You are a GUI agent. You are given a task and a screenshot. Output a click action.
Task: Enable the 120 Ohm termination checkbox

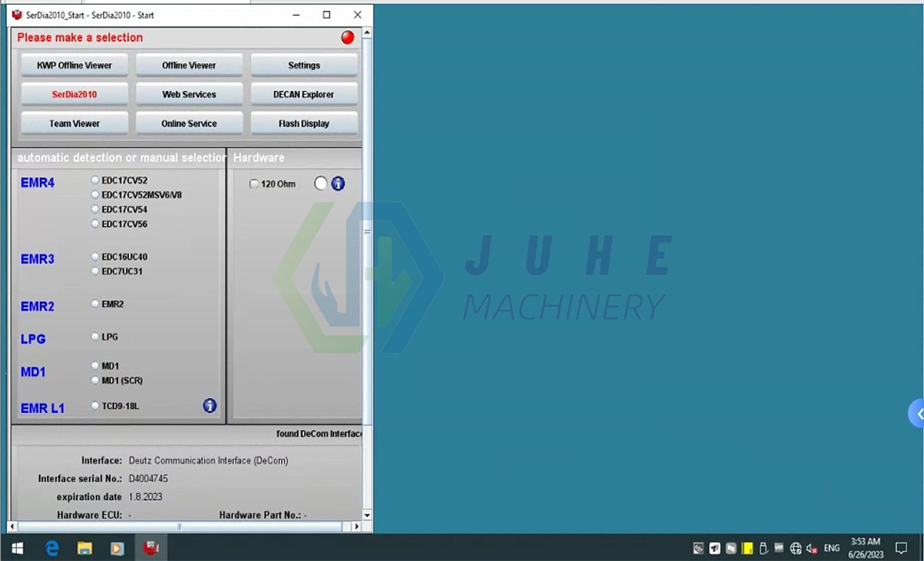pos(254,183)
